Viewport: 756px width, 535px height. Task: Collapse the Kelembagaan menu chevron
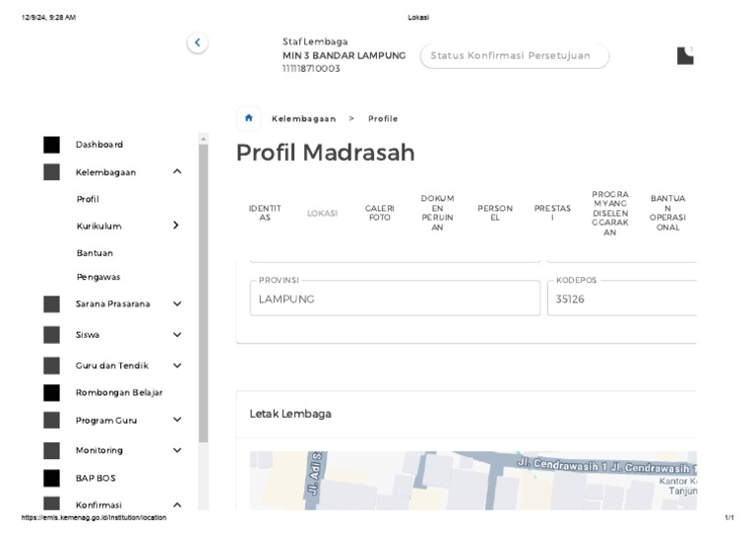pyautogui.click(x=177, y=172)
